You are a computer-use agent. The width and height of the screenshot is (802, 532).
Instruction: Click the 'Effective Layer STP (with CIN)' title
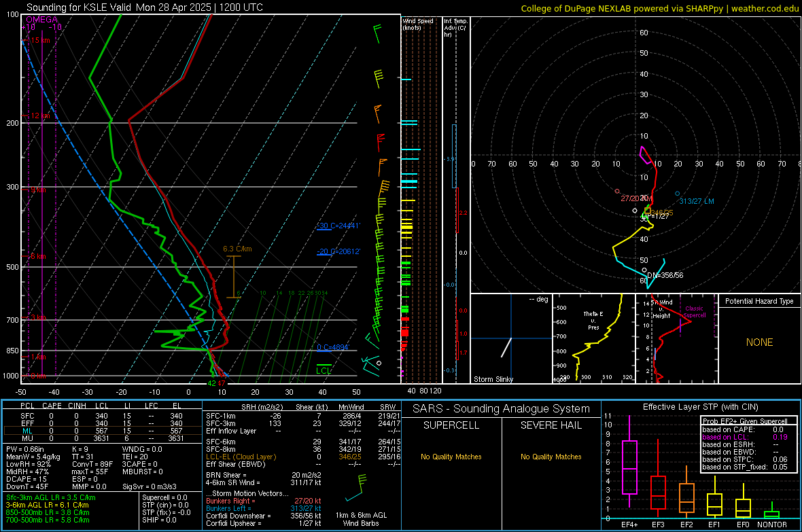point(700,407)
